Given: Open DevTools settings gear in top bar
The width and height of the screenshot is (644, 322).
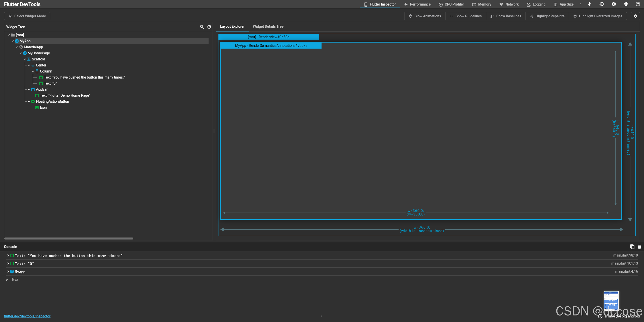Looking at the screenshot, I should (x=614, y=4).
